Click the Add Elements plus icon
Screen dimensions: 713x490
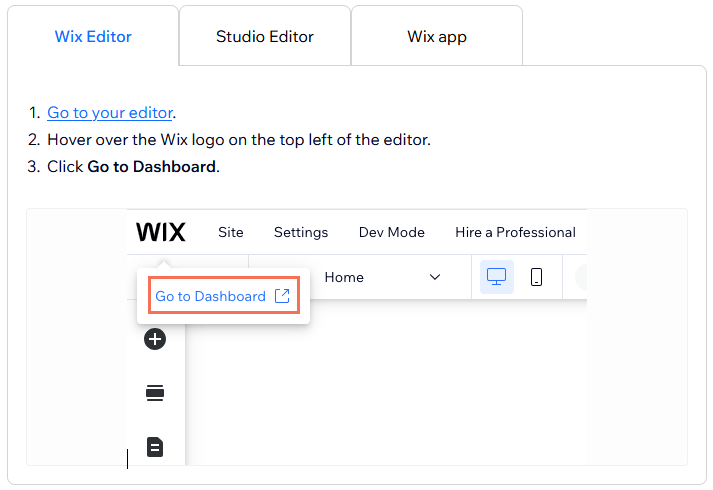point(155,339)
